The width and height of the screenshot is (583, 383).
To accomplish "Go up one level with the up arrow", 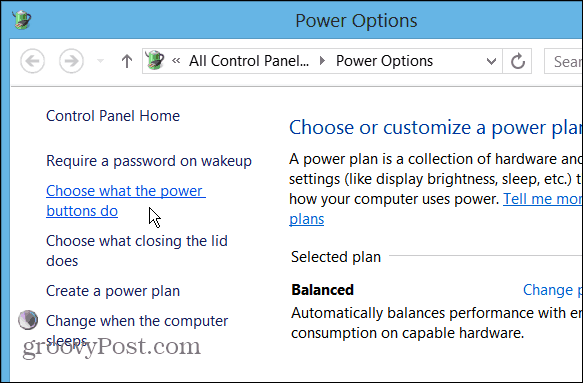I will point(127,61).
